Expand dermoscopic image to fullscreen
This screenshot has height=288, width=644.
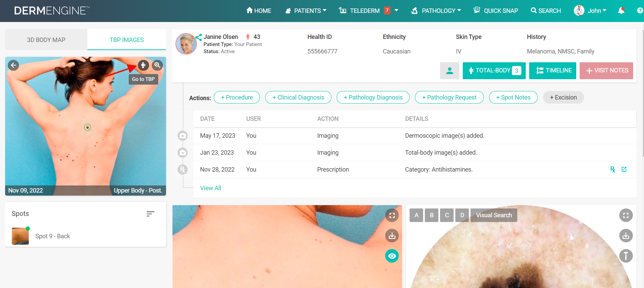click(x=626, y=215)
